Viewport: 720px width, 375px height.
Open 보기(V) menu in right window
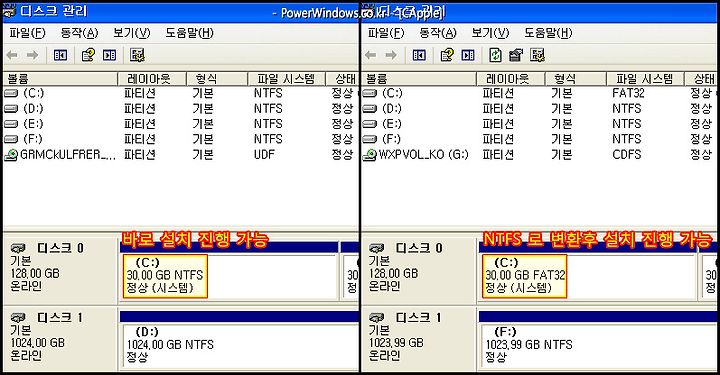[x=490, y=33]
